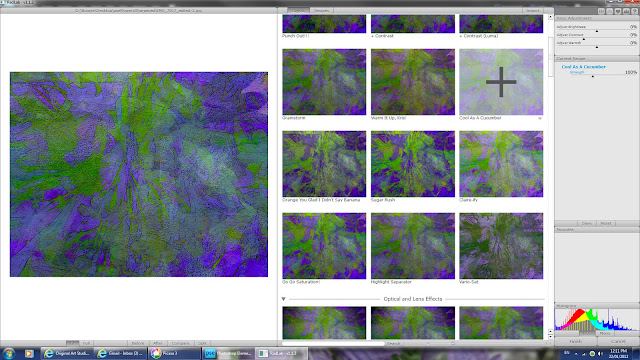640x360 pixels.
Task: Click the Finish button
Action: 576,341
